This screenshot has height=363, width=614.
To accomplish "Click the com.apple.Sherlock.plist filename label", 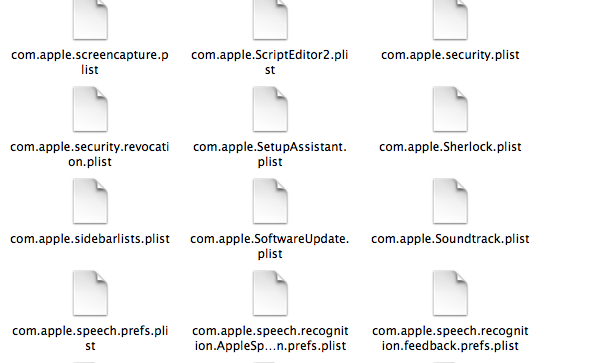I will click(450, 147).
